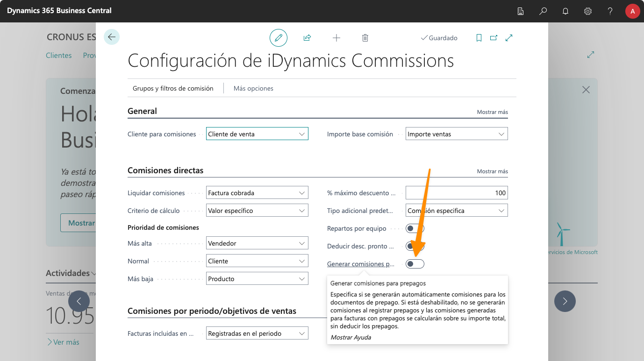
Task: Show more fields in General section
Action: (x=492, y=112)
